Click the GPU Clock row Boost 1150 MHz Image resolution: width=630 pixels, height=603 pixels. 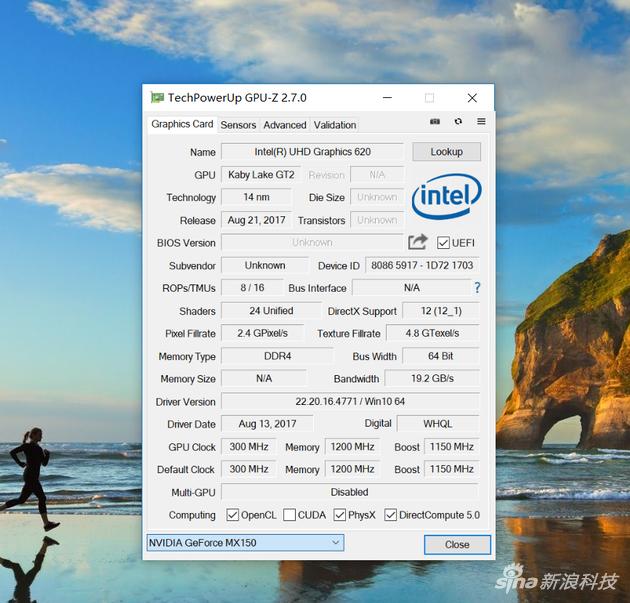point(452,447)
